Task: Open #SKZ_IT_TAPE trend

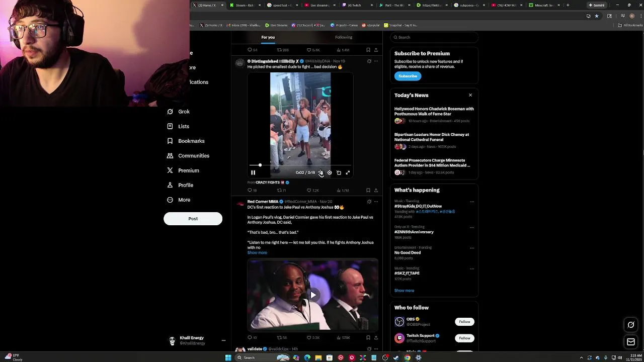Action: point(407,273)
